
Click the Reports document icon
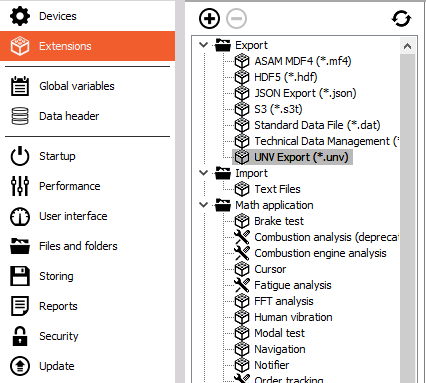(20, 306)
